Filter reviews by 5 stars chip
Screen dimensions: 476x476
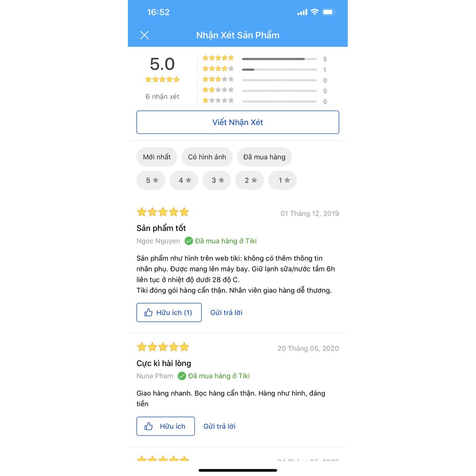coord(151,180)
